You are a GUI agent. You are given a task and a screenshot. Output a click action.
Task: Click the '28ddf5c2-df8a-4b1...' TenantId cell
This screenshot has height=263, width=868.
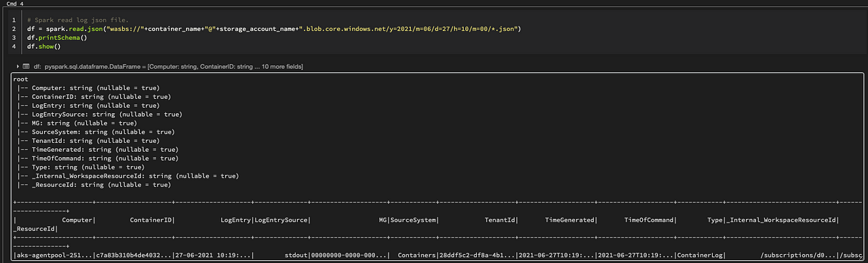[x=478, y=256]
